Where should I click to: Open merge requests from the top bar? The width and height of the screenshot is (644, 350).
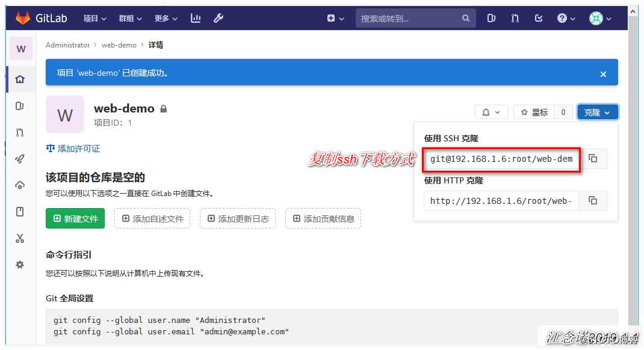(515, 18)
